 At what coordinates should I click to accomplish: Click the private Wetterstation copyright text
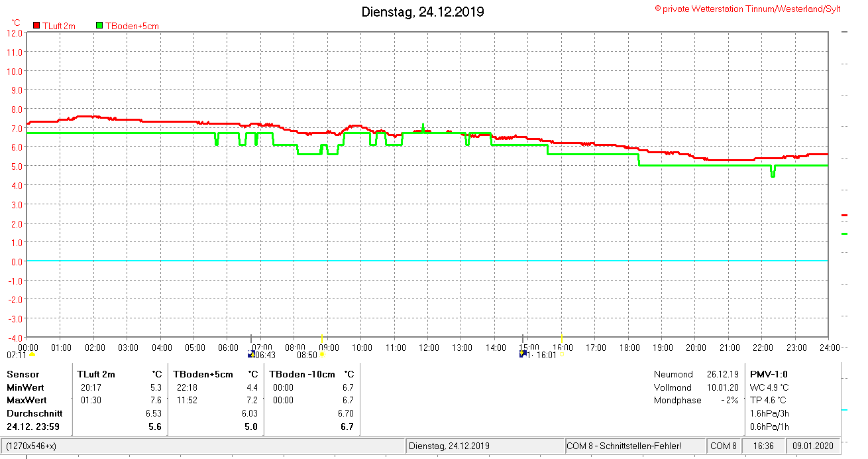[747, 9]
